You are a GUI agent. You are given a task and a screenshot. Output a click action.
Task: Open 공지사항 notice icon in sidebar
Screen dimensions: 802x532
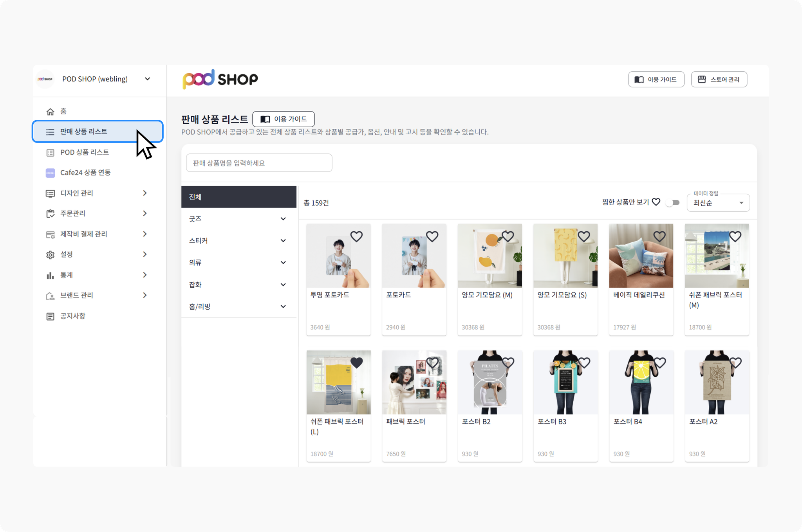point(50,316)
